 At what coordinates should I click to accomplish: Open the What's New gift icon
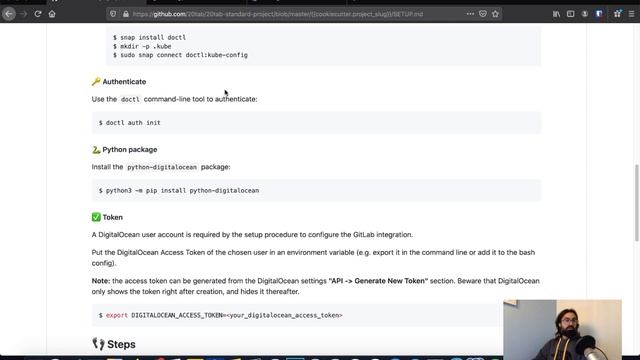pos(617,14)
